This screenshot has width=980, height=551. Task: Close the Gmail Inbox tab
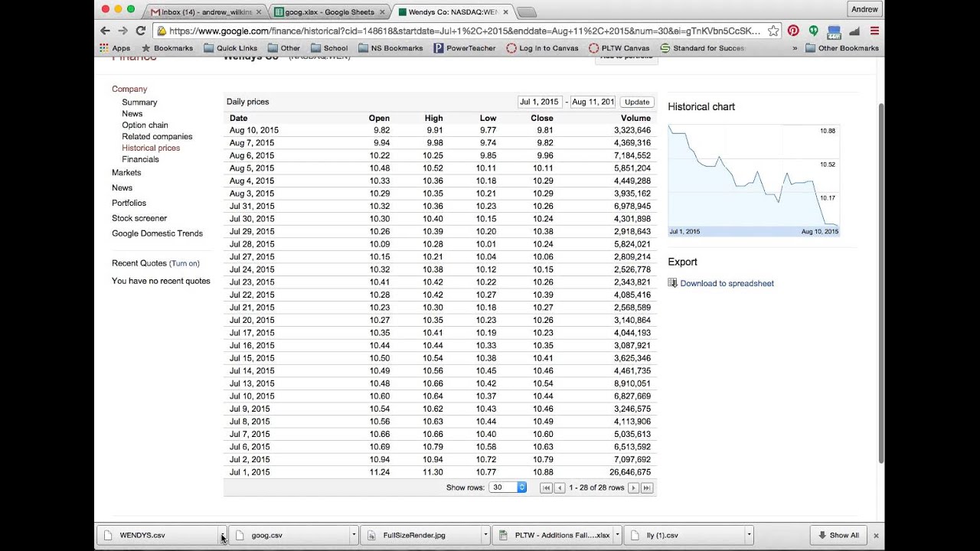coord(259,12)
